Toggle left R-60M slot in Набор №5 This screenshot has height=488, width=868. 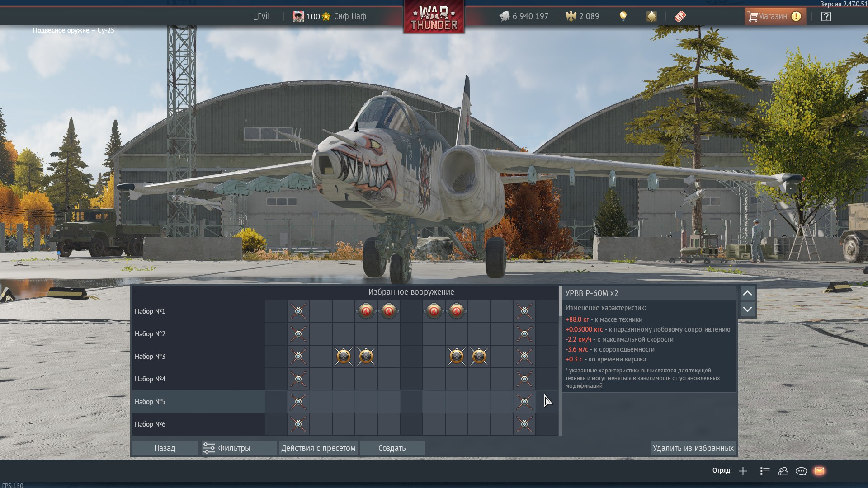point(298,402)
